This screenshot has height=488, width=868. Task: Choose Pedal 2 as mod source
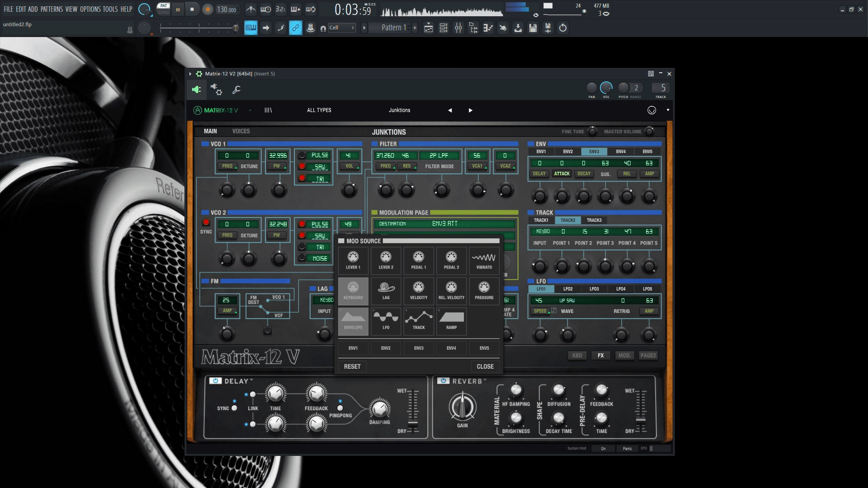451,261
